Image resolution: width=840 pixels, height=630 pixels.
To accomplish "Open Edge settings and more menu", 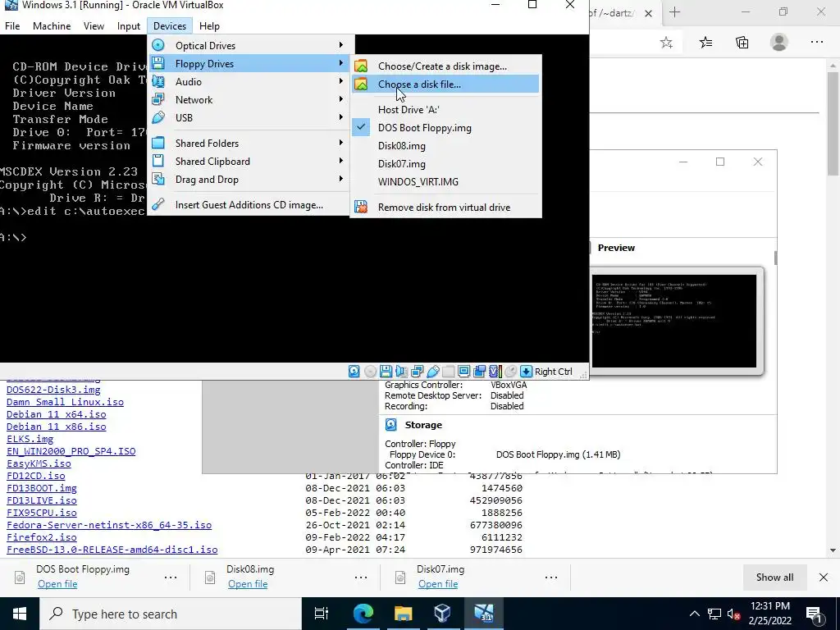I will tap(816, 43).
